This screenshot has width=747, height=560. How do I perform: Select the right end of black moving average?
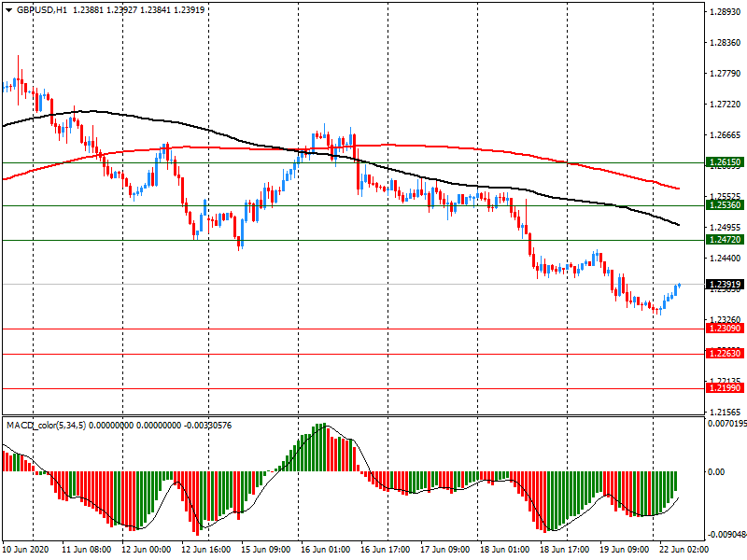tap(678, 225)
